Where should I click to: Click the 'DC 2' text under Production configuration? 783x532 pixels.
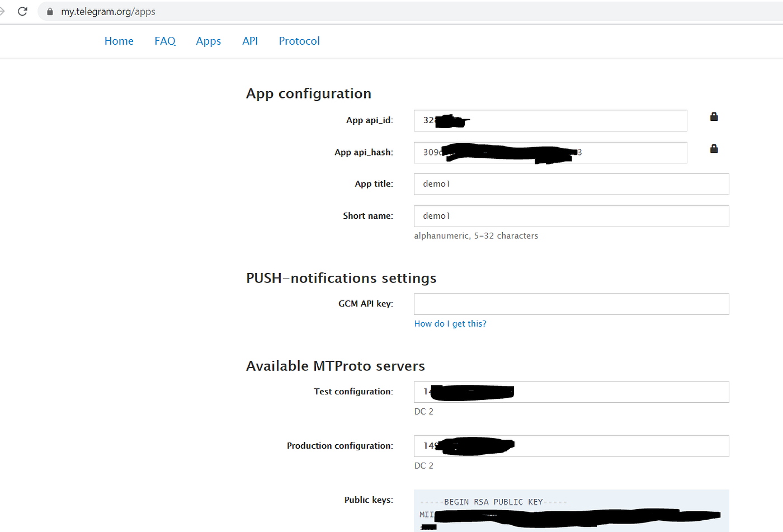pyautogui.click(x=423, y=465)
